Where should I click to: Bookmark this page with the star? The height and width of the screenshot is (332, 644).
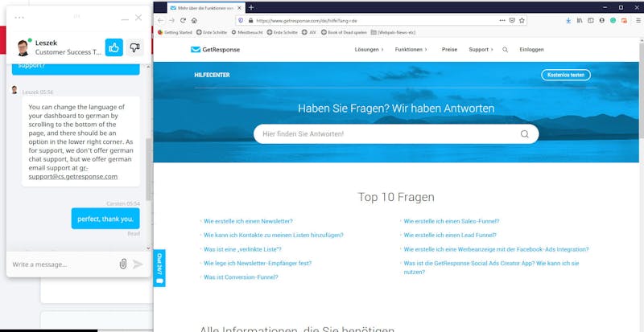(522, 20)
